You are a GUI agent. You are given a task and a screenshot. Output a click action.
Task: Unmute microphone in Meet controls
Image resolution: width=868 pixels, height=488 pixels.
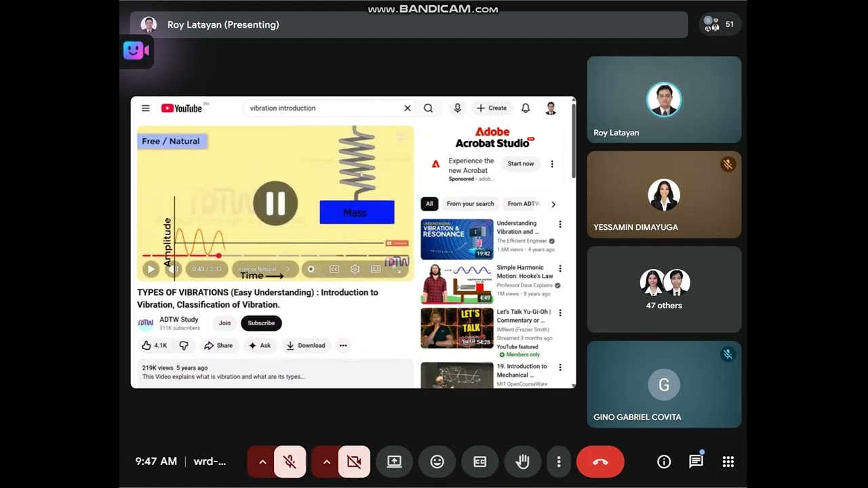pyautogui.click(x=290, y=462)
